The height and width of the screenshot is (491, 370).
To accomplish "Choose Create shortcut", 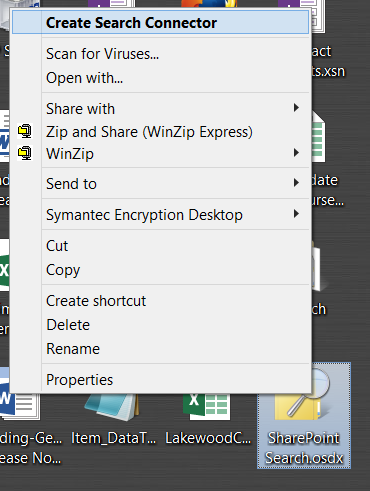I will (160, 301).
